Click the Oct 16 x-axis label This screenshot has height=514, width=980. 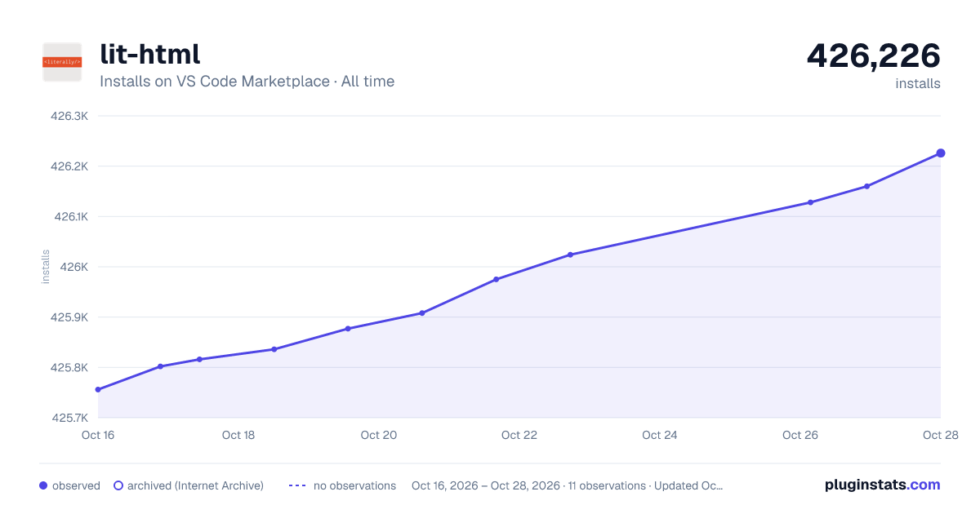[x=98, y=435]
